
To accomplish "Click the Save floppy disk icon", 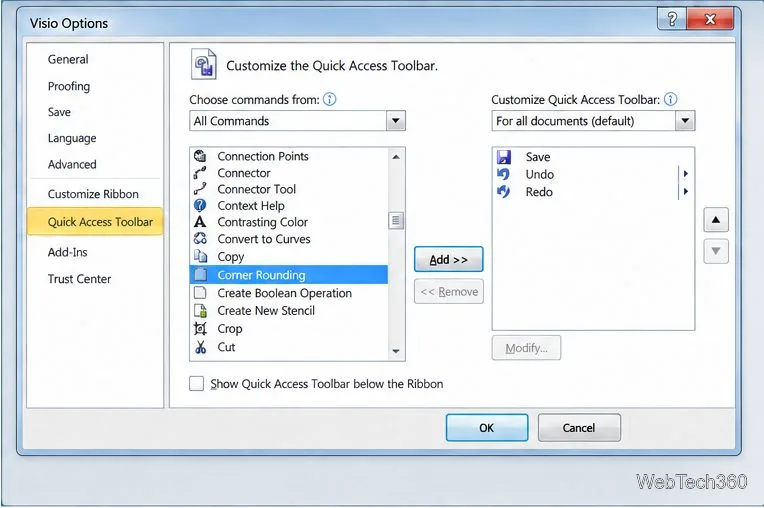I will (504, 157).
